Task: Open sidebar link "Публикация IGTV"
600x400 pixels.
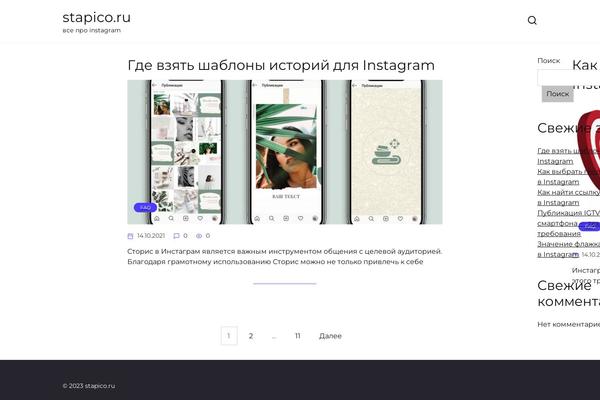Action: (x=569, y=223)
